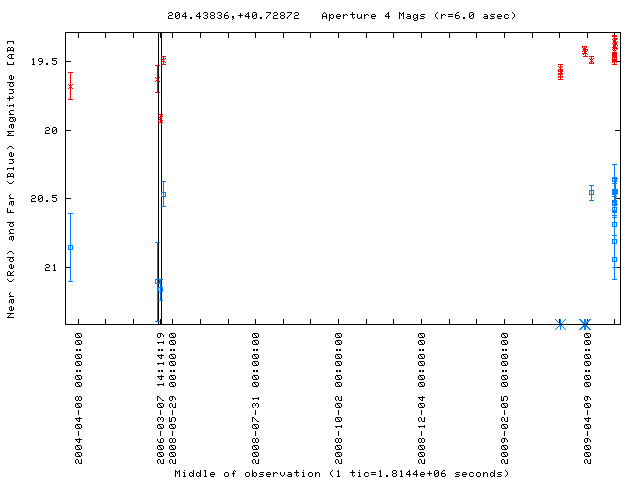Click the blue square near 20.5 after the black lines
Screen dimensions: 640x480
click(164, 195)
